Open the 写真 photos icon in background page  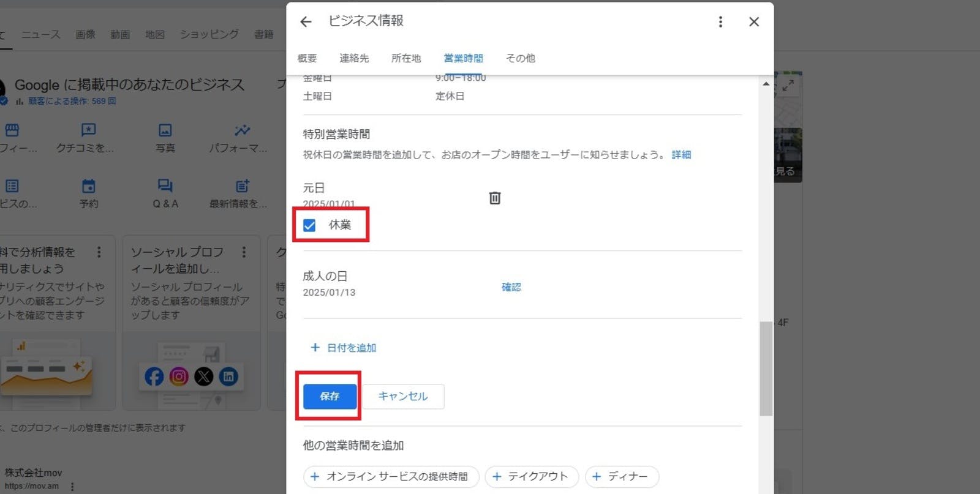[x=165, y=130]
